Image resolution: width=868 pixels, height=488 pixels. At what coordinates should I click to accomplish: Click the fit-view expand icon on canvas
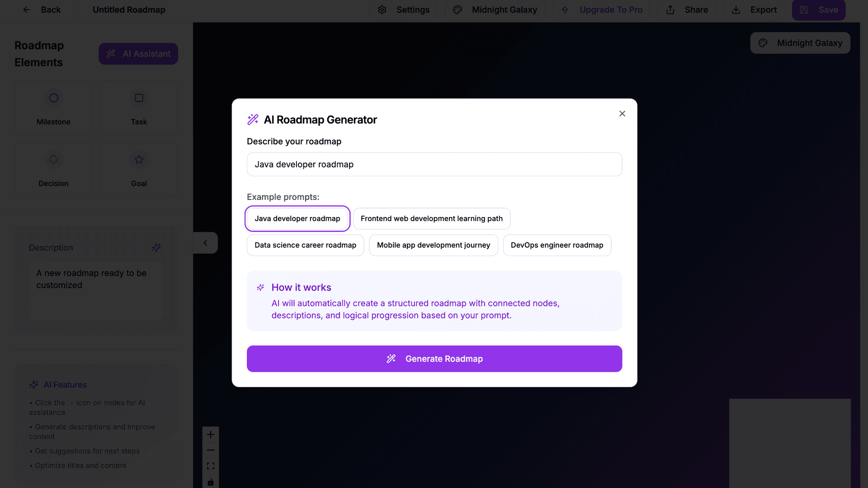pyautogui.click(x=210, y=465)
